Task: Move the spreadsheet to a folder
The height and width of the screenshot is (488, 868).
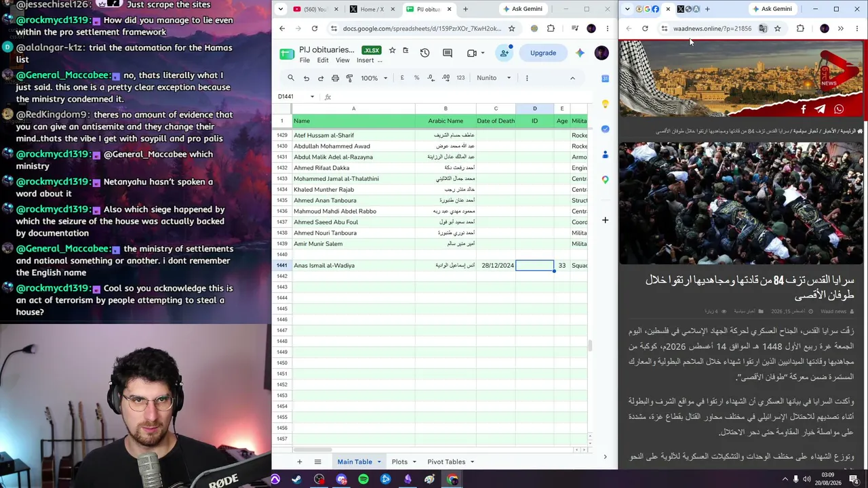Action: point(406,50)
